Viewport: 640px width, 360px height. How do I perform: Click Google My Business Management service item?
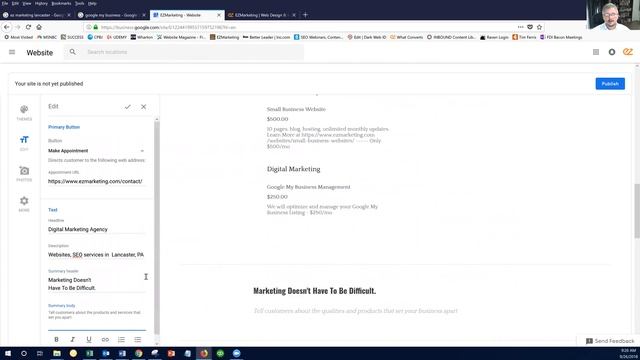tap(309, 187)
